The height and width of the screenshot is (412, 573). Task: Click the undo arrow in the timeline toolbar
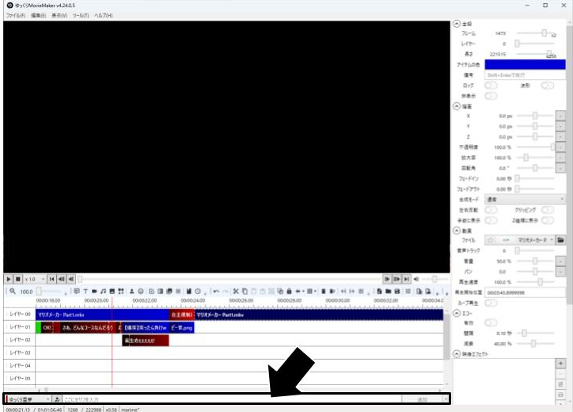[216, 291]
